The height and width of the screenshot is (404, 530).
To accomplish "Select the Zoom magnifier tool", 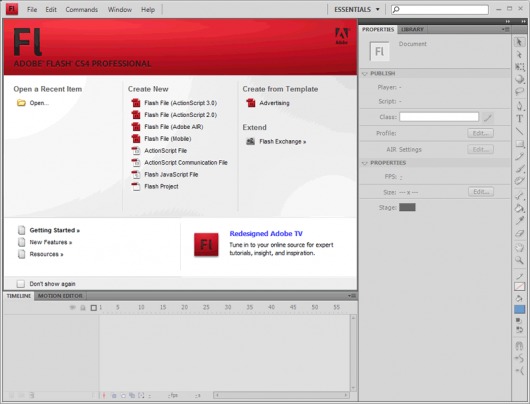I will (520, 260).
